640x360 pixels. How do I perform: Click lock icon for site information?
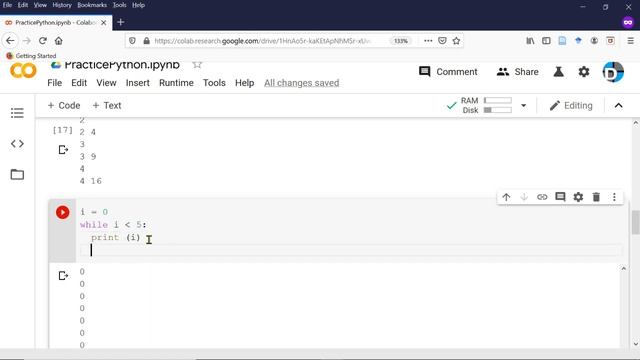(x=147, y=41)
